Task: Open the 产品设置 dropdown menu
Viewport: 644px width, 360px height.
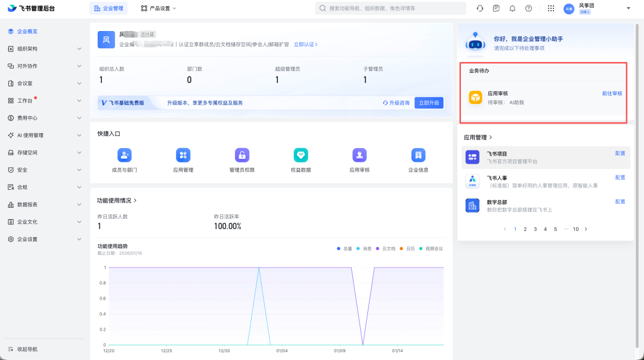Action: pyautogui.click(x=159, y=8)
